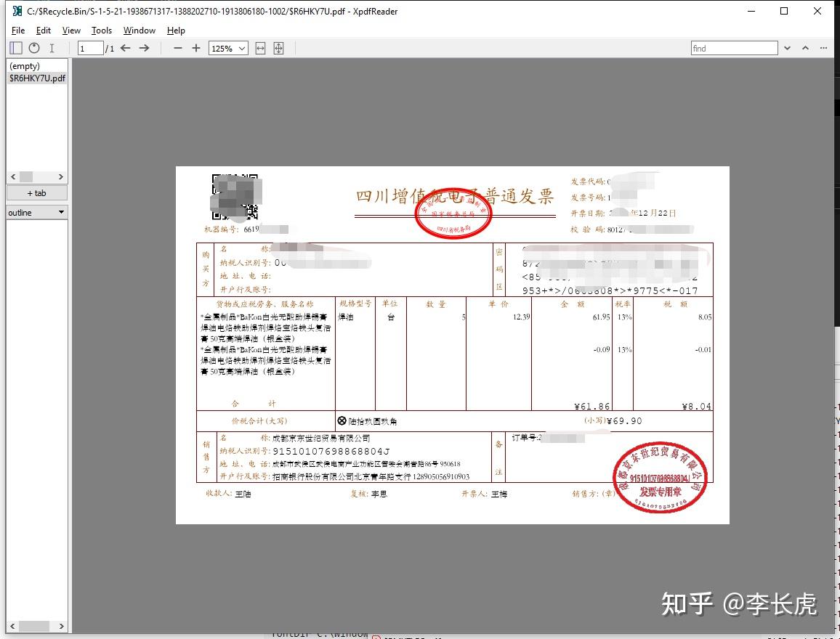840x639 pixels.
Task: Click tab list scrollbar right arrow
Action: coord(60,176)
